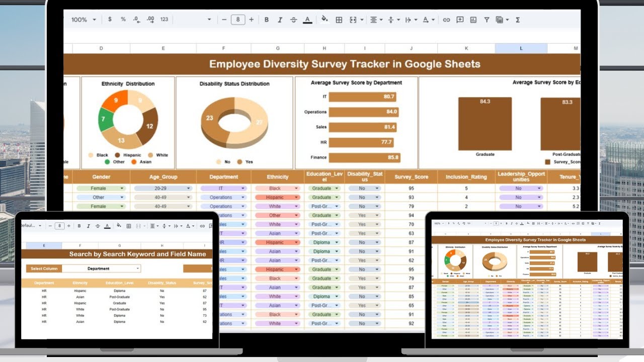Click the Ethnicity Distribution donut chart
The width and height of the screenshot is (644, 362).
coord(128,120)
